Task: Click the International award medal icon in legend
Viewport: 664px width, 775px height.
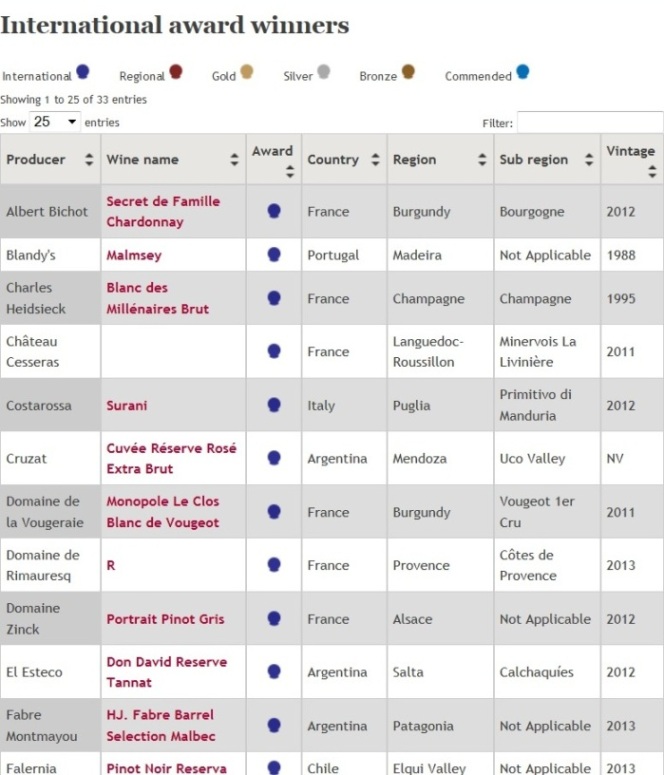Action: [x=83, y=72]
